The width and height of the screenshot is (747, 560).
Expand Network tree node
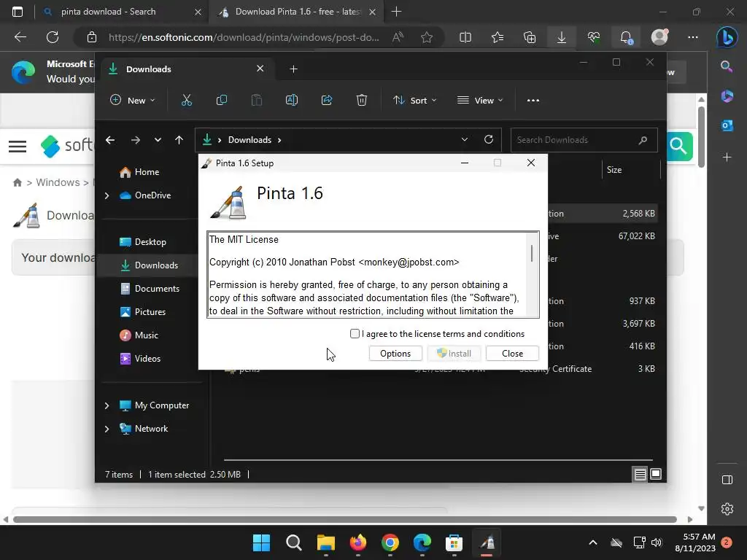click(107, 429)
